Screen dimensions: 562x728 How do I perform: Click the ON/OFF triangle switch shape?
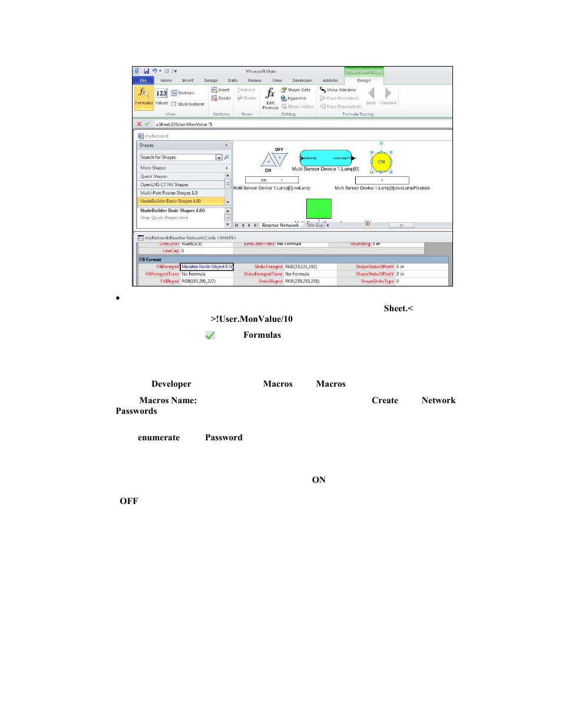coord(274,159)
